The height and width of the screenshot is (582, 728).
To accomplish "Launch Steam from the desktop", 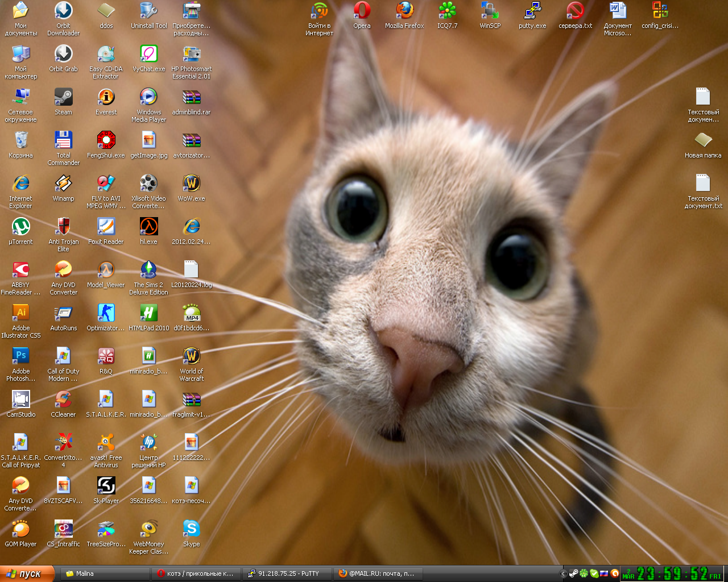I will [63, 97].
